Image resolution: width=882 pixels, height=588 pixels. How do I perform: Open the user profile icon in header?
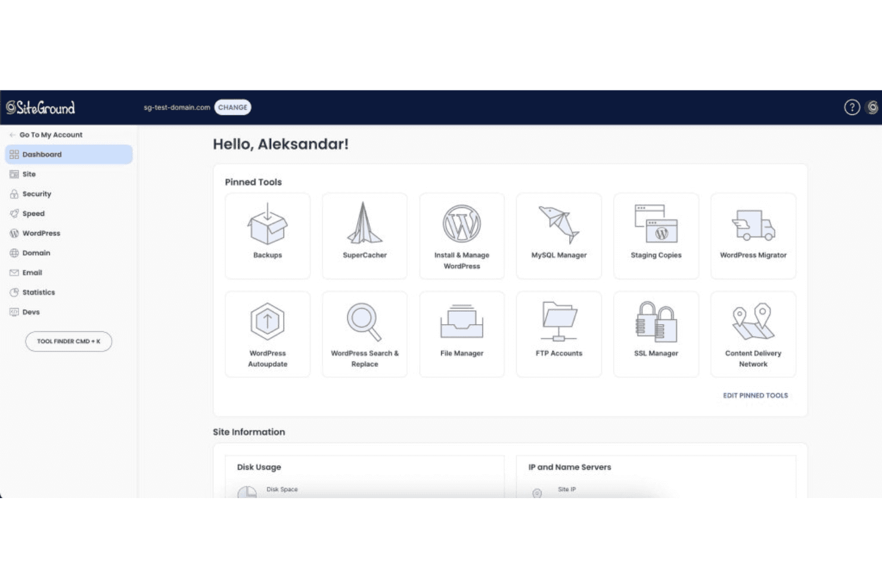[x=872, y=107]
